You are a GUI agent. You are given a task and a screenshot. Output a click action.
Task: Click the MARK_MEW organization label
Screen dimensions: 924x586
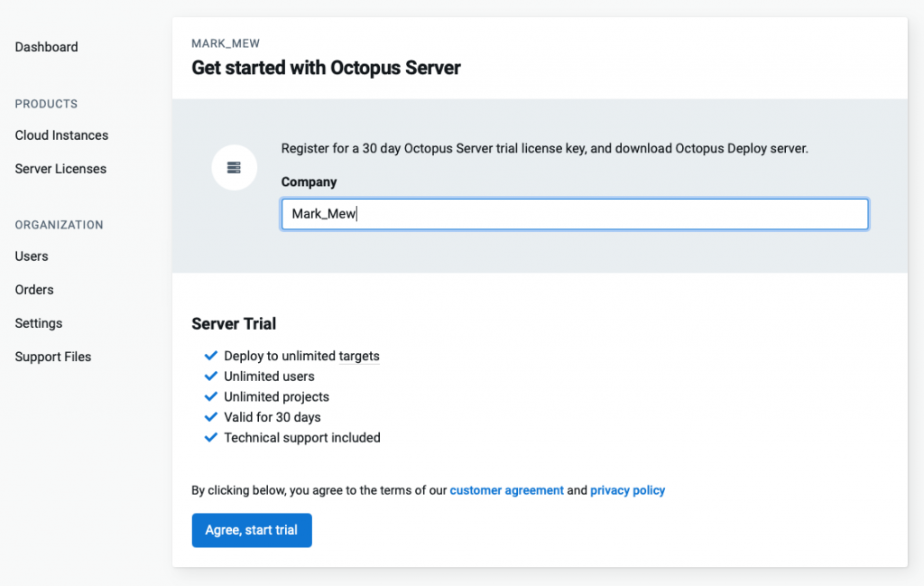tap(226, 43)
